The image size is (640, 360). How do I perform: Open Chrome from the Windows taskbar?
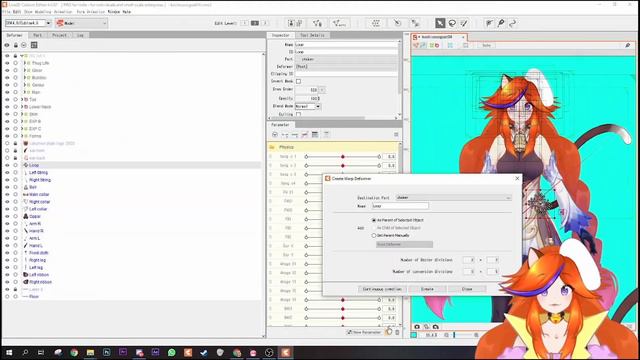(74, 352)
